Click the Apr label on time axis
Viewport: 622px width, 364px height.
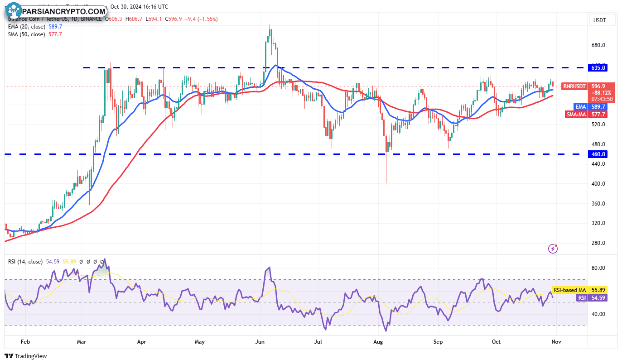tap(142, 342)
